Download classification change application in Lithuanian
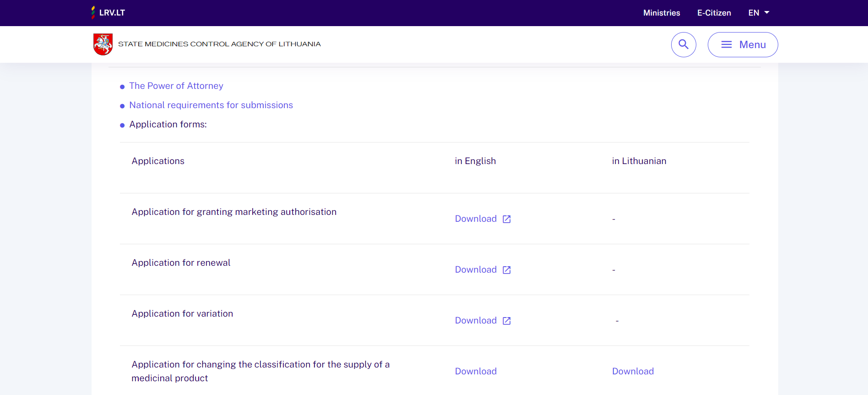Image resolution: width=868 pixels, height=395 pixels. [x=633, y=372]
